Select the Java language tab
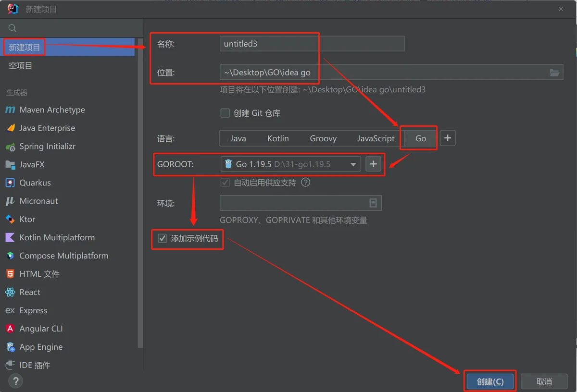 click(238, 138)
